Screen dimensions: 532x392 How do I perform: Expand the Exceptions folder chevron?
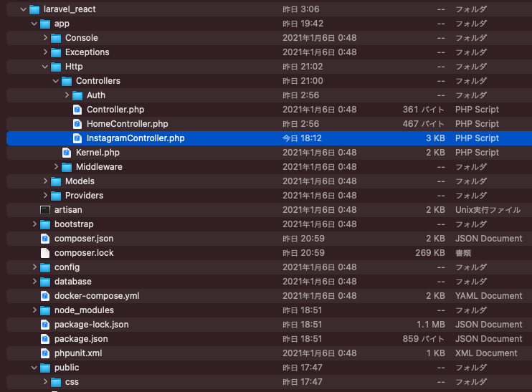(45, 52)
